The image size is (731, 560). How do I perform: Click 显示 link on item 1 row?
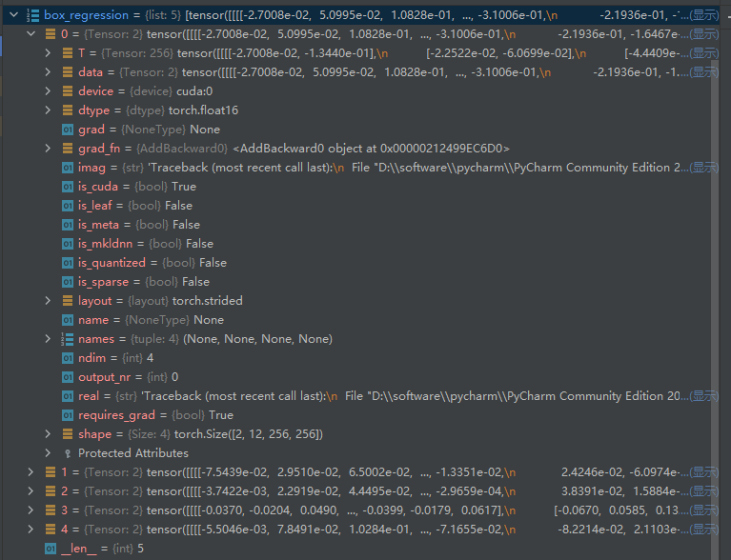(704, 472)
